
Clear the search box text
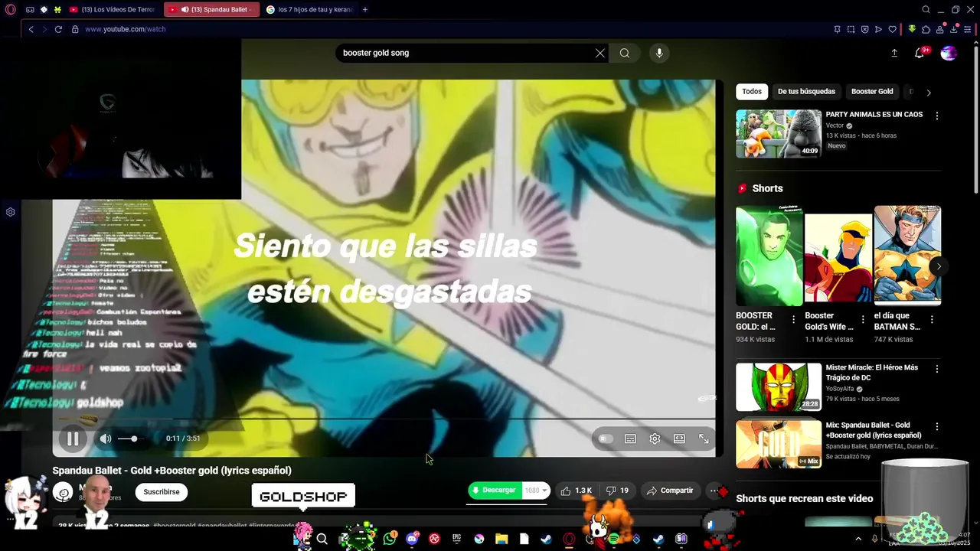click(x=600, y=53)
